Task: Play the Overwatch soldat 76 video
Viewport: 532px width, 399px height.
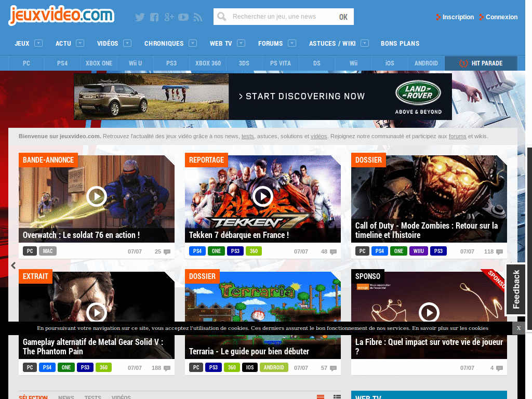Action: 97,196
